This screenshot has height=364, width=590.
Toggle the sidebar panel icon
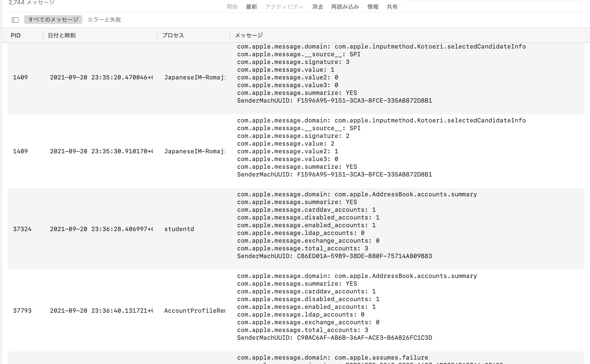pos(15,20)
